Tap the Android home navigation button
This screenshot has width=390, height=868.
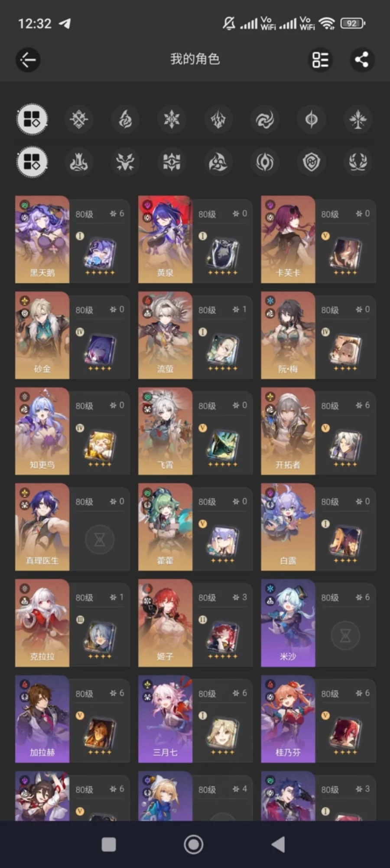[194, 845]
